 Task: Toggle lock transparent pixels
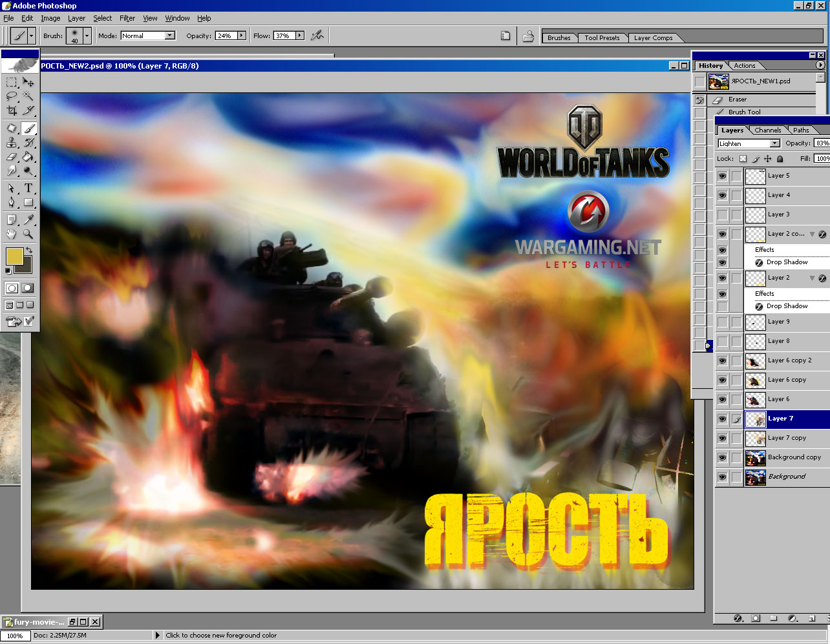click(743, 159)
